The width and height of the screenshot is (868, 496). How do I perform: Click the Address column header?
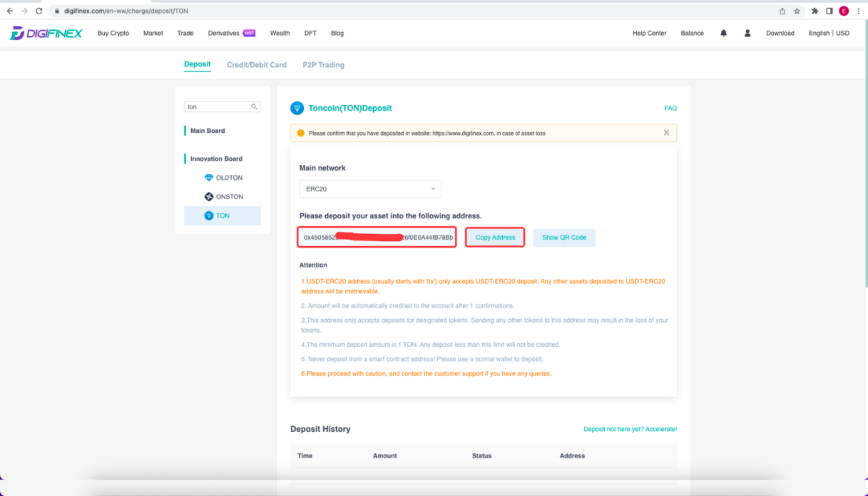coord(572,456)
